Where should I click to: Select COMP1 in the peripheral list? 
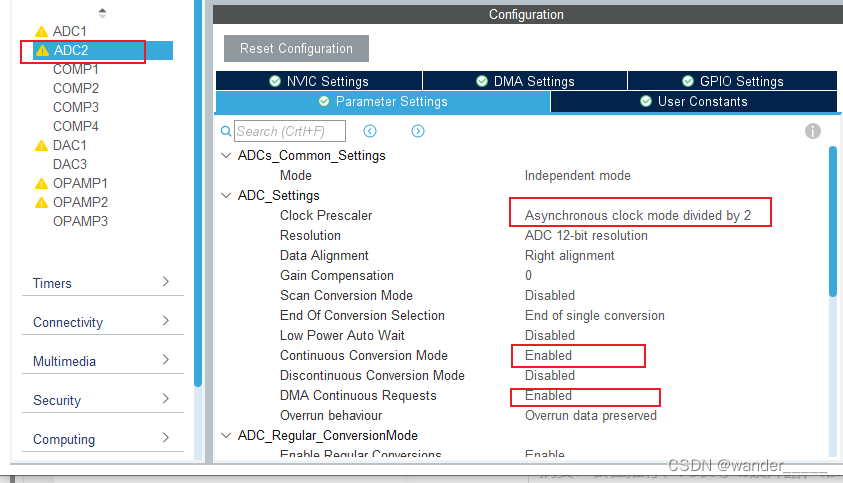pyautogui.click(x=76, y=69)
